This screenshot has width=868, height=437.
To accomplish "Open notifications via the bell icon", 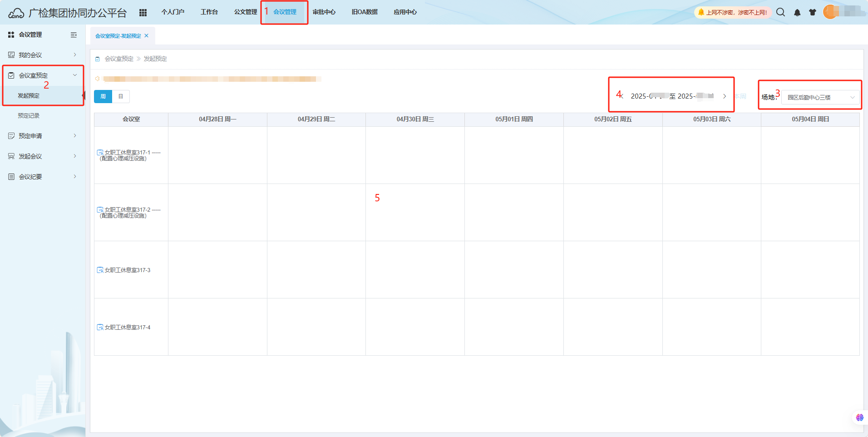I will click(797, 12).
